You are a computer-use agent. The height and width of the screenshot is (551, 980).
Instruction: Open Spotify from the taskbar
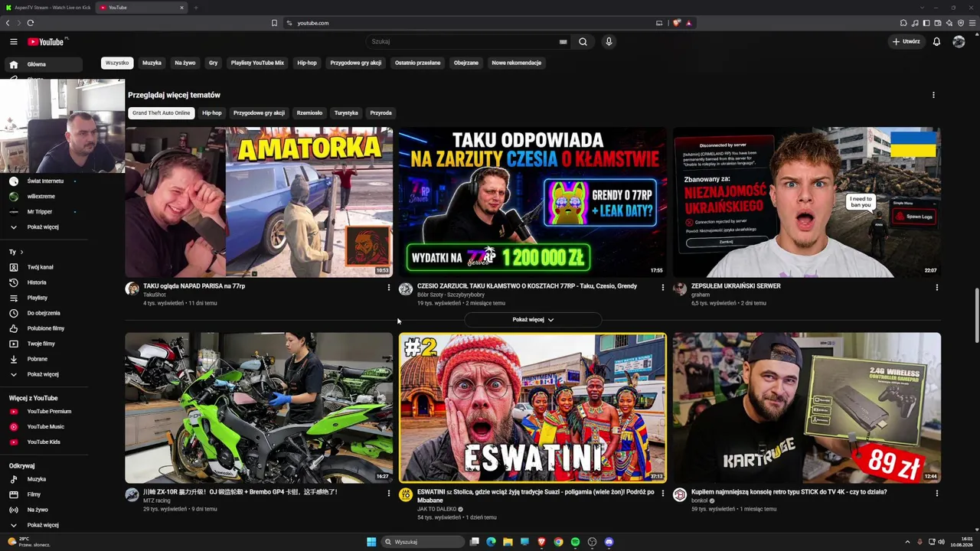click(x=575, y=542)
